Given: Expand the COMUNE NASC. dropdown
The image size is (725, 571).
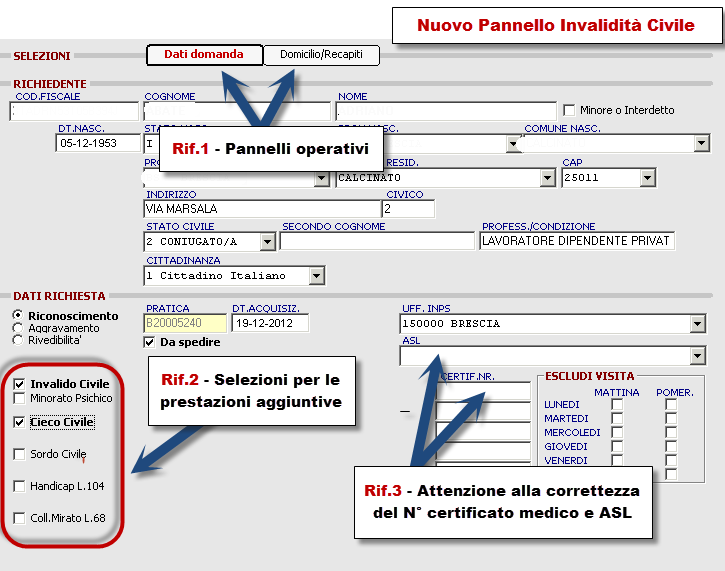Looking at the screenshot, I should 701,143.
